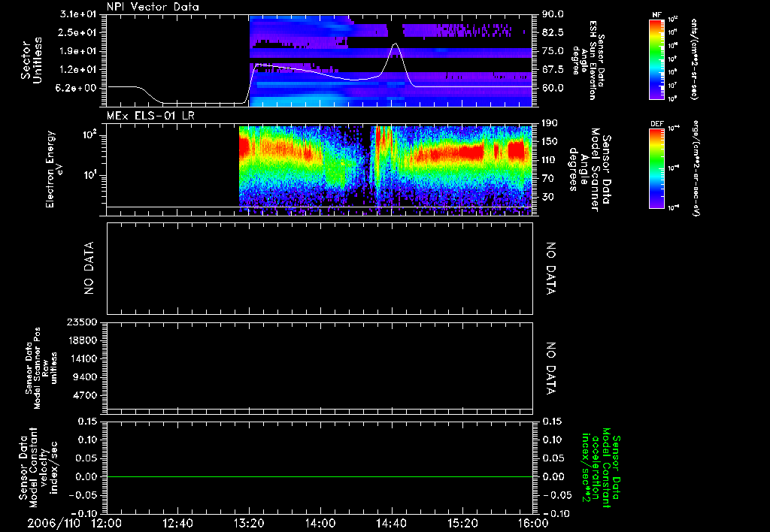This screenshot has width=770, height=532.
Task: Click the 75.0 sun elevation tick label
Action: (553, 51)
